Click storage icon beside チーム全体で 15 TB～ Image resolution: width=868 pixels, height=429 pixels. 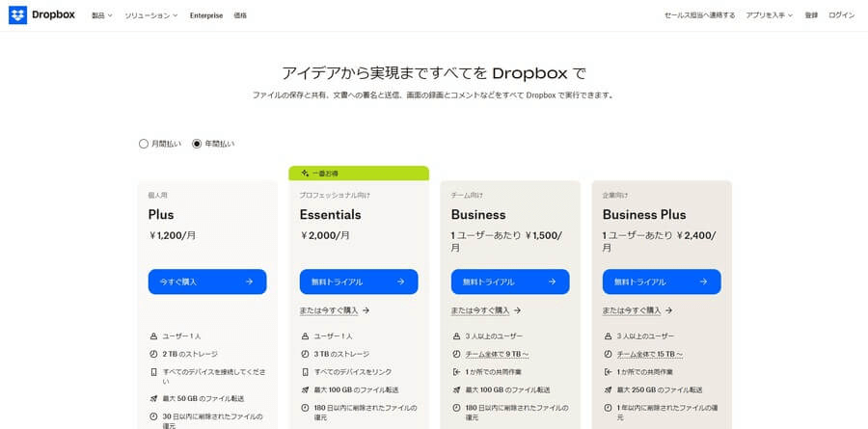coord(608,354)
